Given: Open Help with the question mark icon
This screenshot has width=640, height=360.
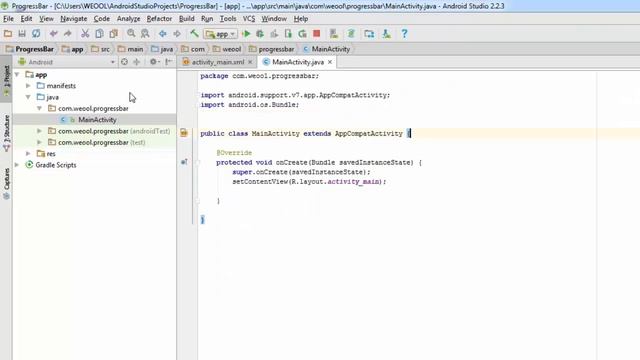Looking at the screenshot, I should [x=404, y=34].
